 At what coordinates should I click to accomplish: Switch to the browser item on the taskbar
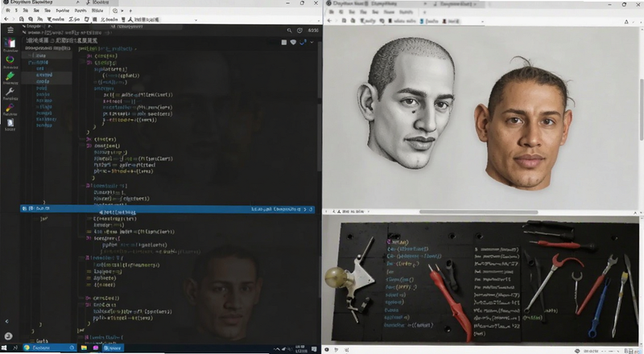pos(49,348)
